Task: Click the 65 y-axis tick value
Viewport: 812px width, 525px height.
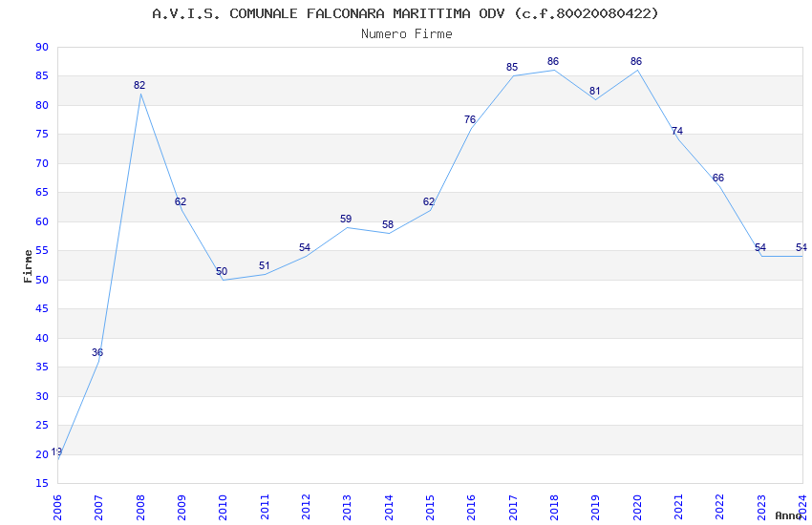Action: click(x=42, y=193)
